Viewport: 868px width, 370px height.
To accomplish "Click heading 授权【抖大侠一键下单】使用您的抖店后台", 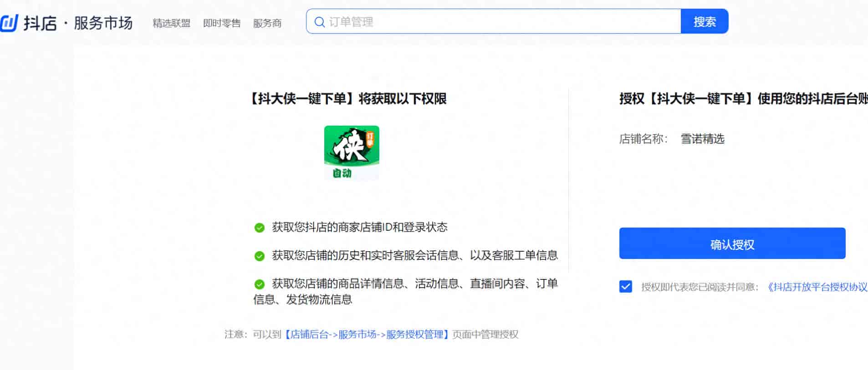I will pyautogui.click(x=744, y=99).
